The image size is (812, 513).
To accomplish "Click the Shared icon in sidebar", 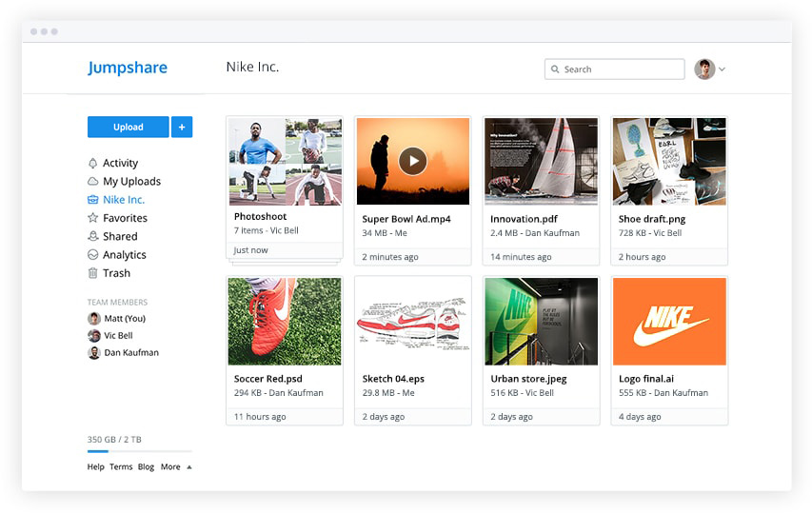I will click(92, 236).
